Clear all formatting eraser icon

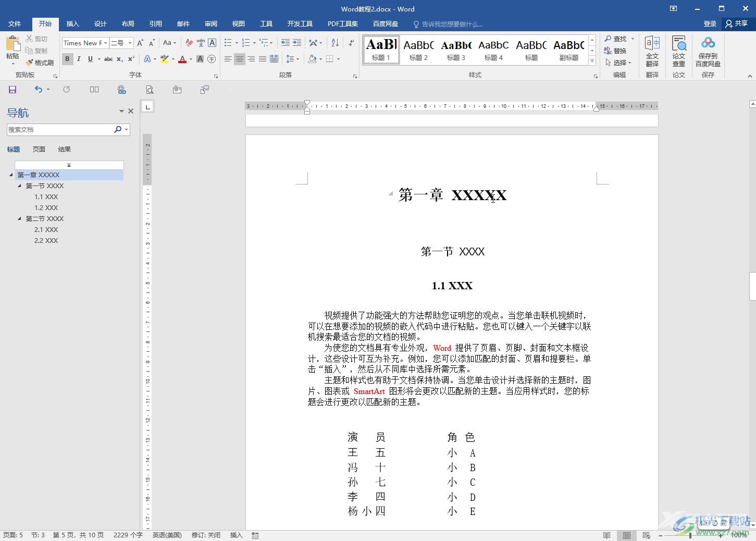(189, 43)
